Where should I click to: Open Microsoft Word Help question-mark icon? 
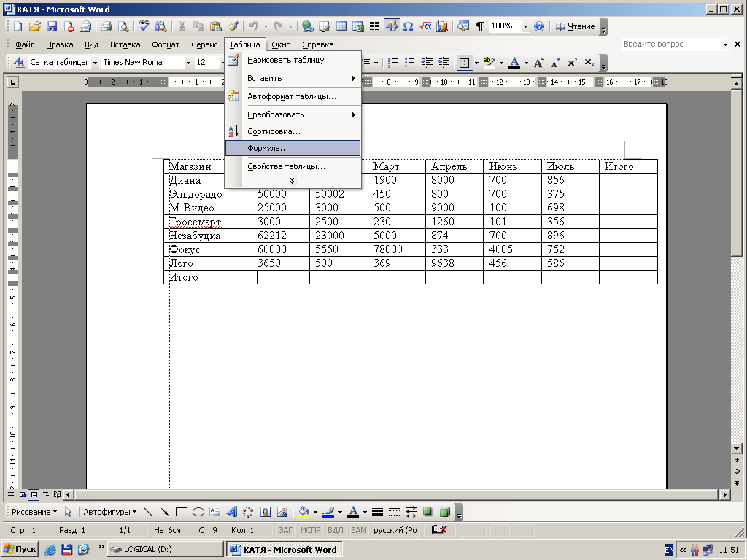[539, 26]
